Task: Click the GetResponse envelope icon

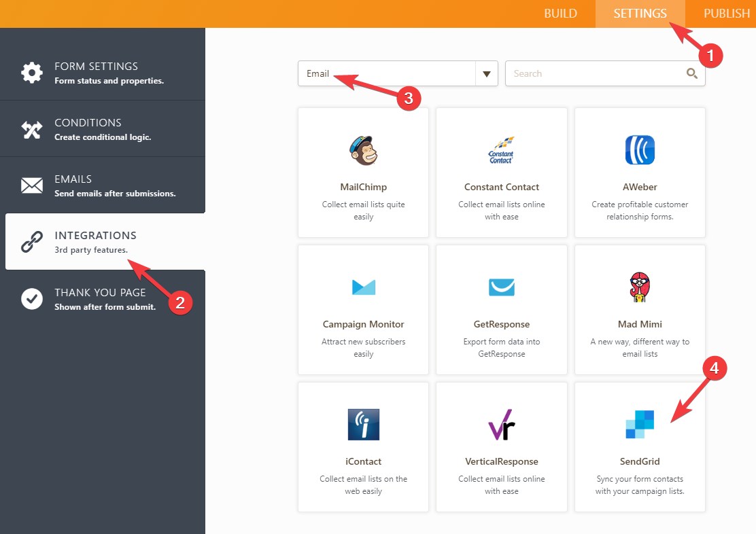Action: [502, 287]
